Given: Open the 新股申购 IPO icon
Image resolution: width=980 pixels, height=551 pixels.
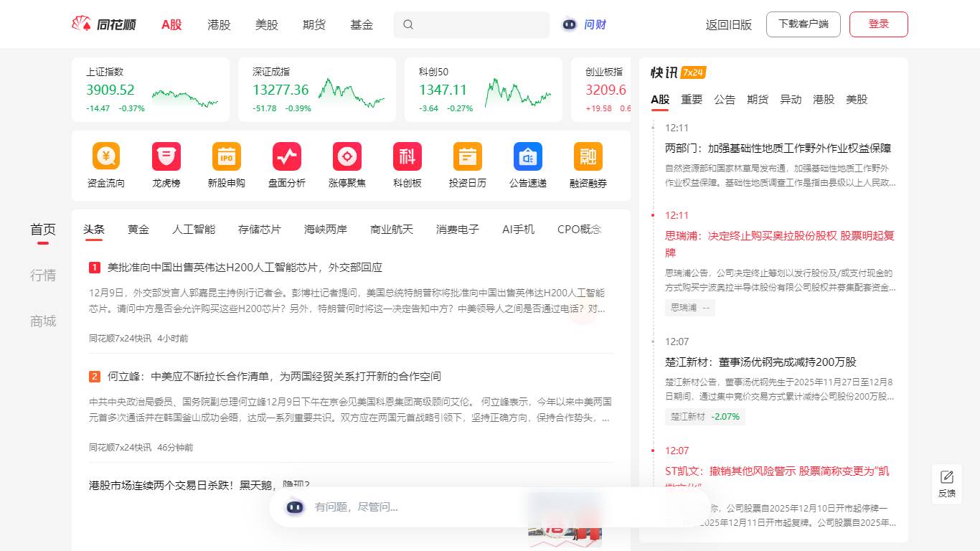Looking at the screenshot, I should coord(227,156).
